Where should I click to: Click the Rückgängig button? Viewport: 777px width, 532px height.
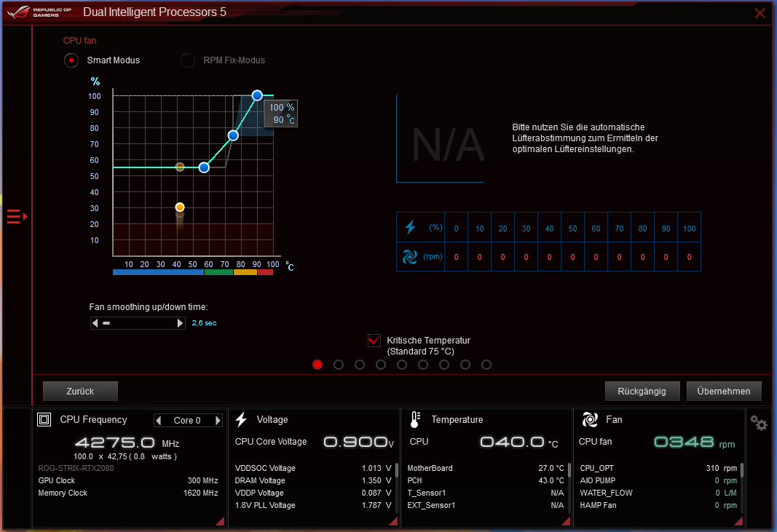(x=642, y=392)
